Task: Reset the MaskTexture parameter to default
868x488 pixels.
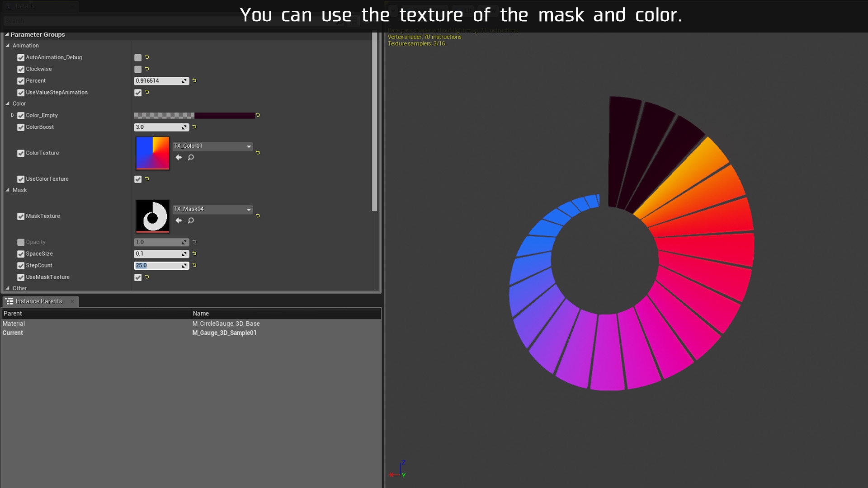Action: (x=258, y=216)
